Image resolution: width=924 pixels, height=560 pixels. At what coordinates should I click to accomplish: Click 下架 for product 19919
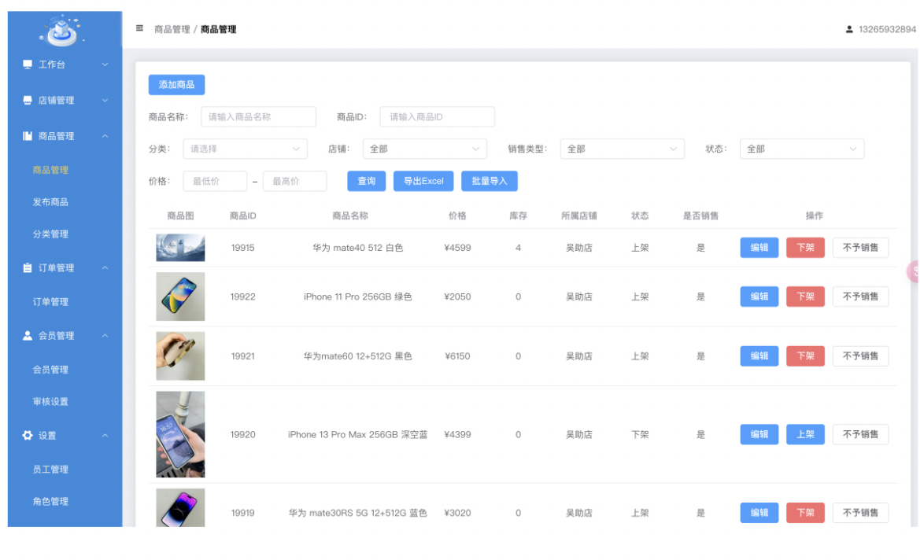tap(806, 512)
